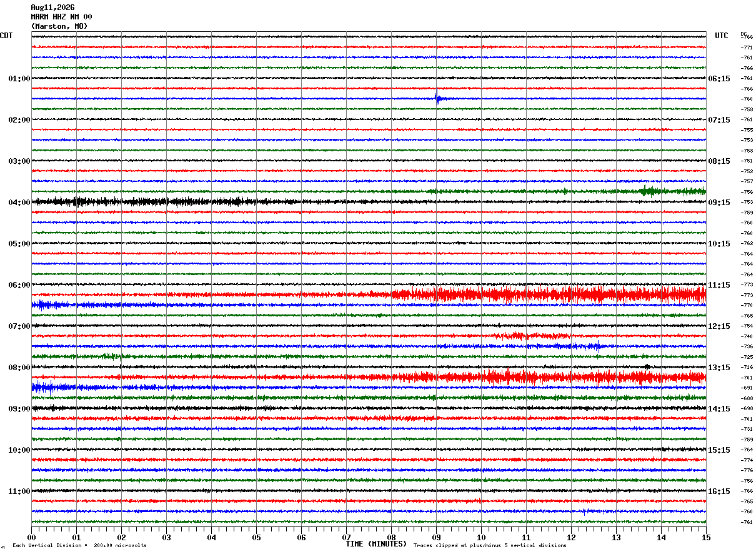Click the UTC column header

[722, 36]
